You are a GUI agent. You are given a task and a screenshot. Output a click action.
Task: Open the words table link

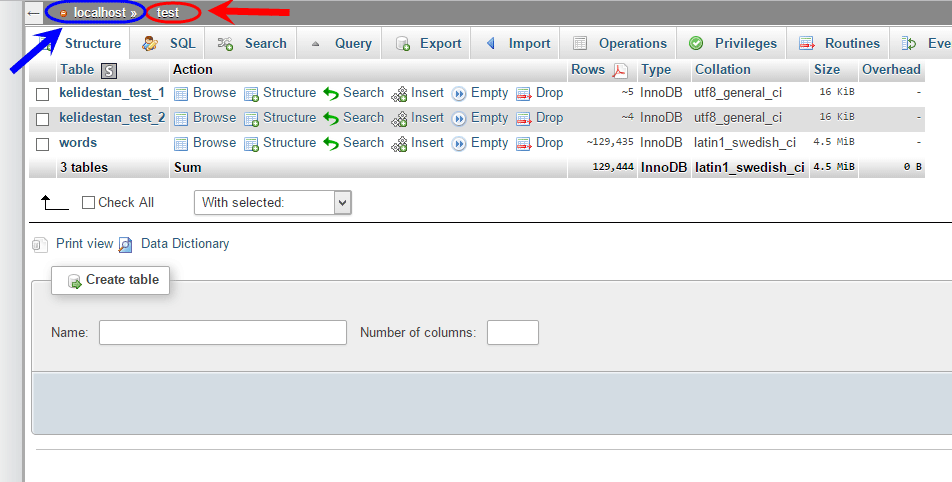coord(78,143)
